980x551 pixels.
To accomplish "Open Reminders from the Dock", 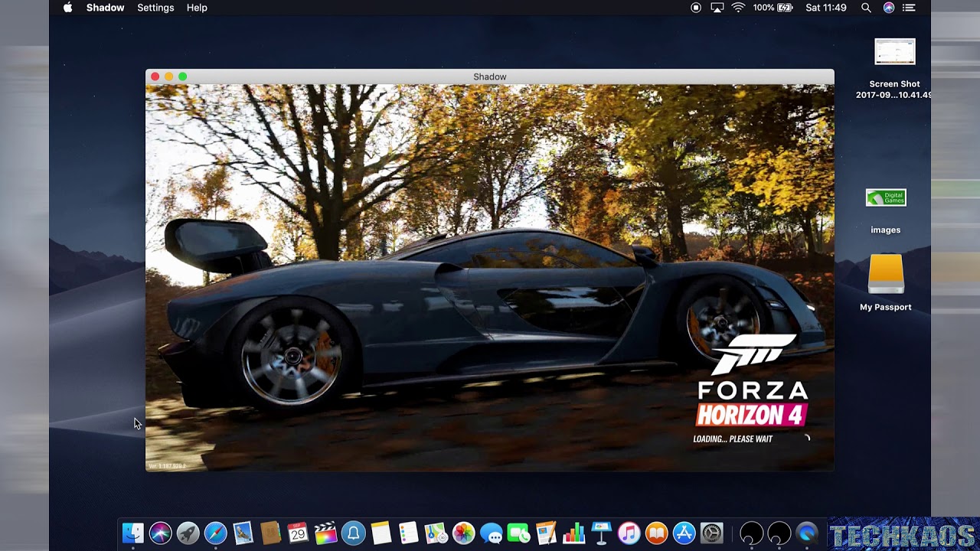I will pyautogui.click(x=409, y=533).
